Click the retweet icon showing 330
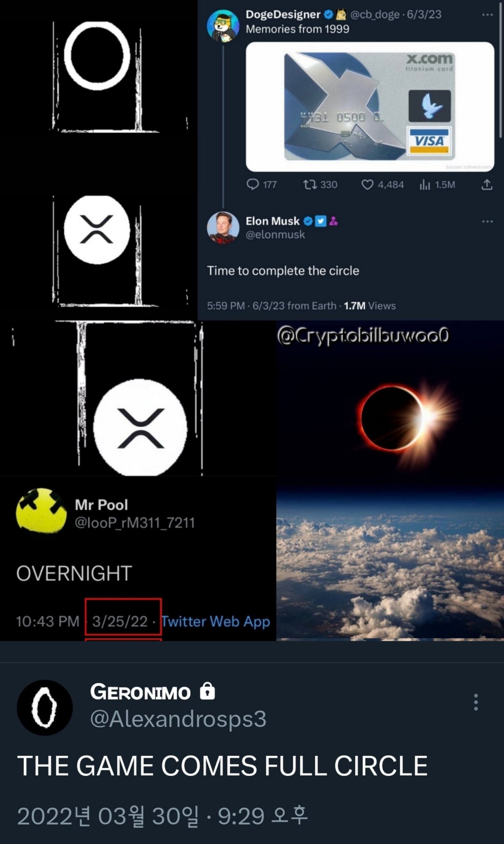 (x=309, y=184)
